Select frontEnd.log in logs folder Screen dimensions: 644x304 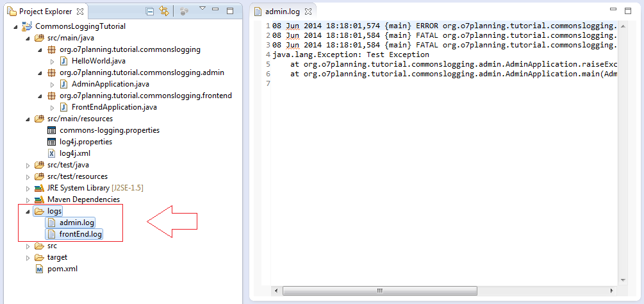point(81,234)
